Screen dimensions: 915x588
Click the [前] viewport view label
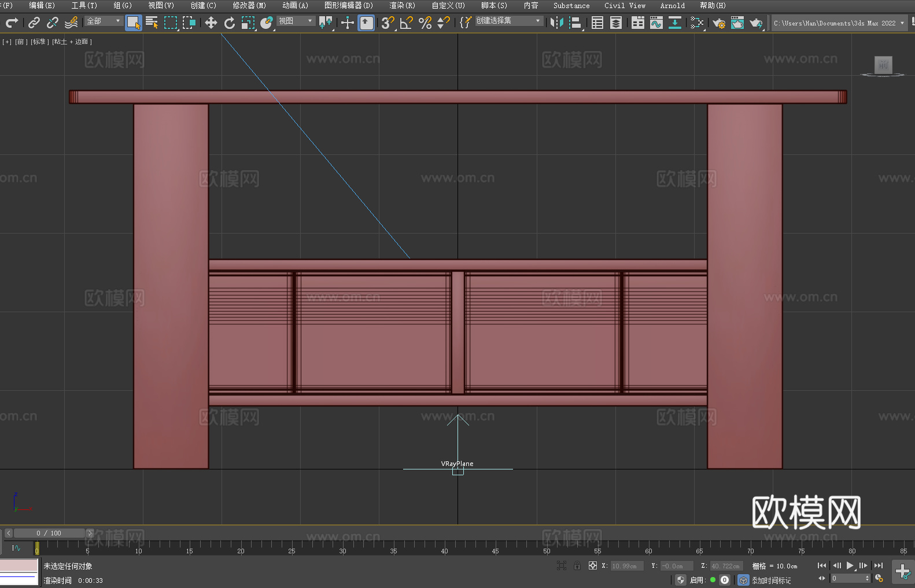click(x=21, y=42)
